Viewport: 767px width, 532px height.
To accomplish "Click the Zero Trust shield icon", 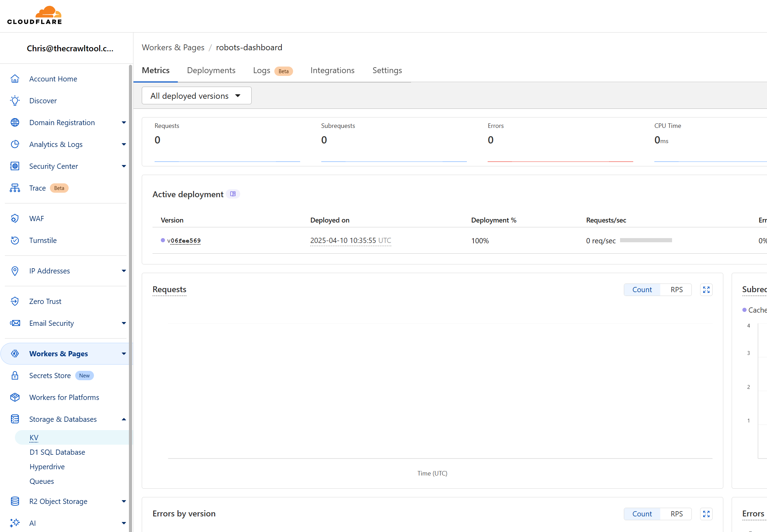I will pos(15,301).
